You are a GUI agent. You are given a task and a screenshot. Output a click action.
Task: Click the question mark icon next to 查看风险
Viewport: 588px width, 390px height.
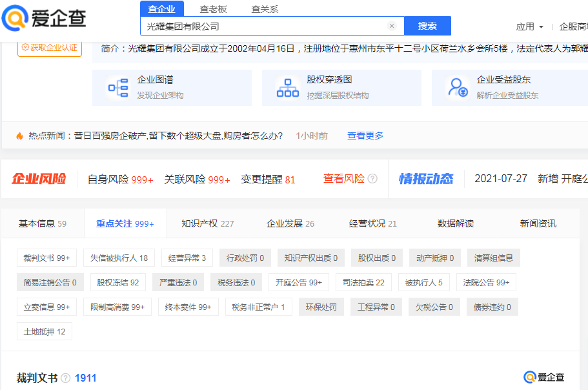[372, 179]
